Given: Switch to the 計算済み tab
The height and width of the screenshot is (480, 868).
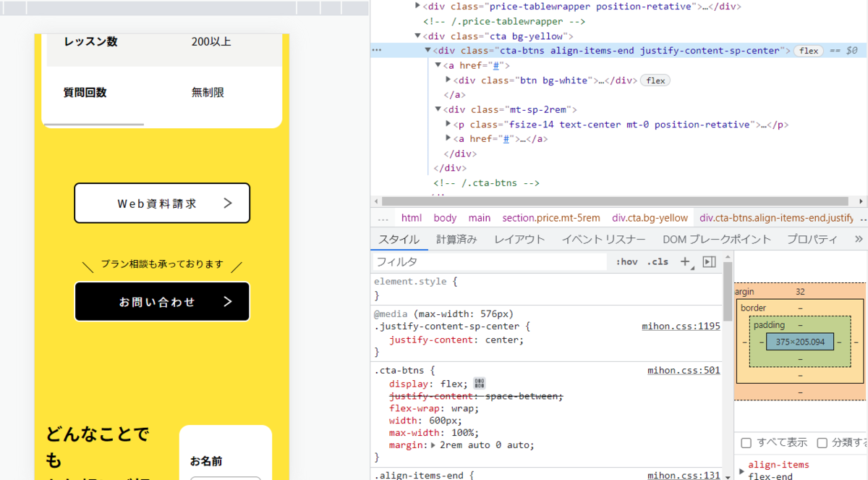Looking at the screenshot, I should click(456, 239).
